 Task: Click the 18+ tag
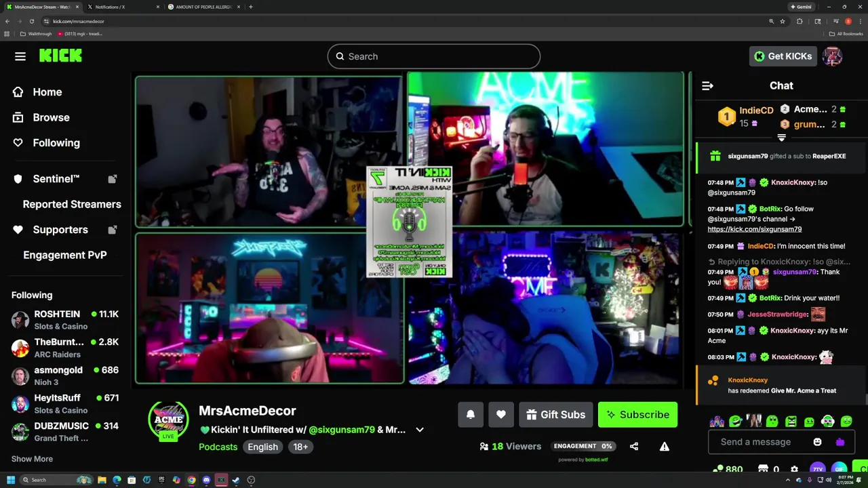tap(300, 447)
